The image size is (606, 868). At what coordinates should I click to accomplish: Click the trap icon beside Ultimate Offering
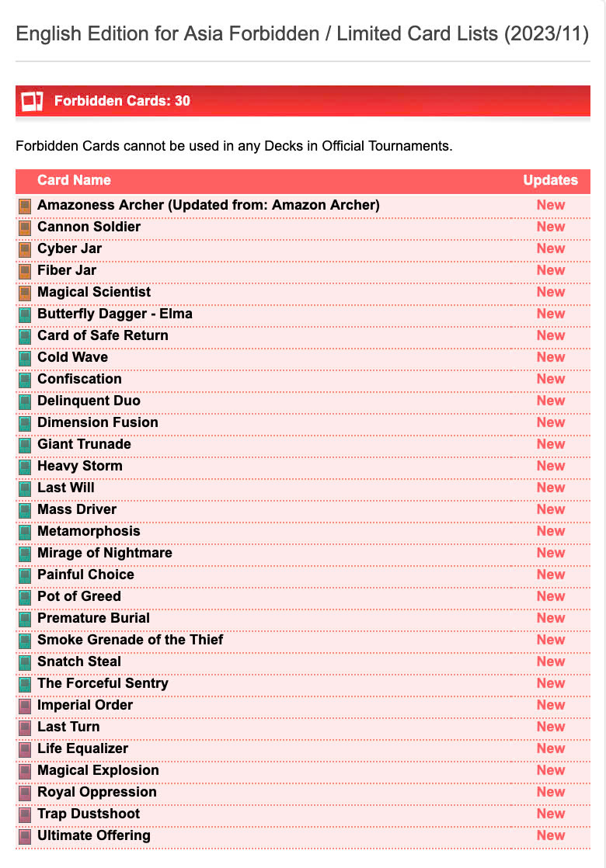coord(25,836)
